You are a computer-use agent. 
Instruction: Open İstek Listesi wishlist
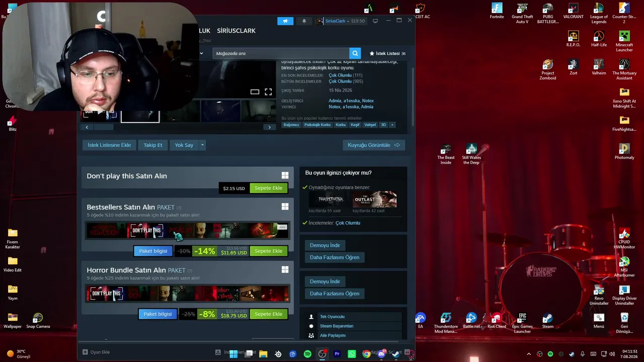[387, 53]
